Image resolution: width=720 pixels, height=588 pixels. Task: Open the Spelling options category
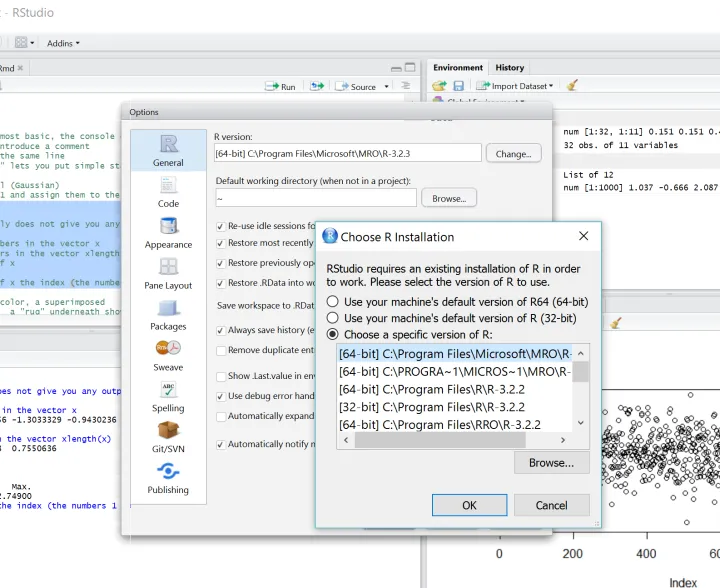[x=168, y=397]
